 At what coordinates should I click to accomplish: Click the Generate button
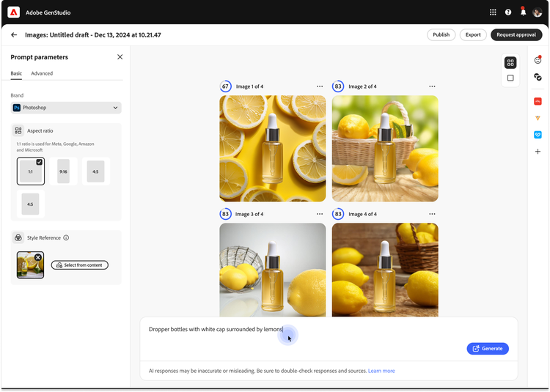(x=488, y=349)
